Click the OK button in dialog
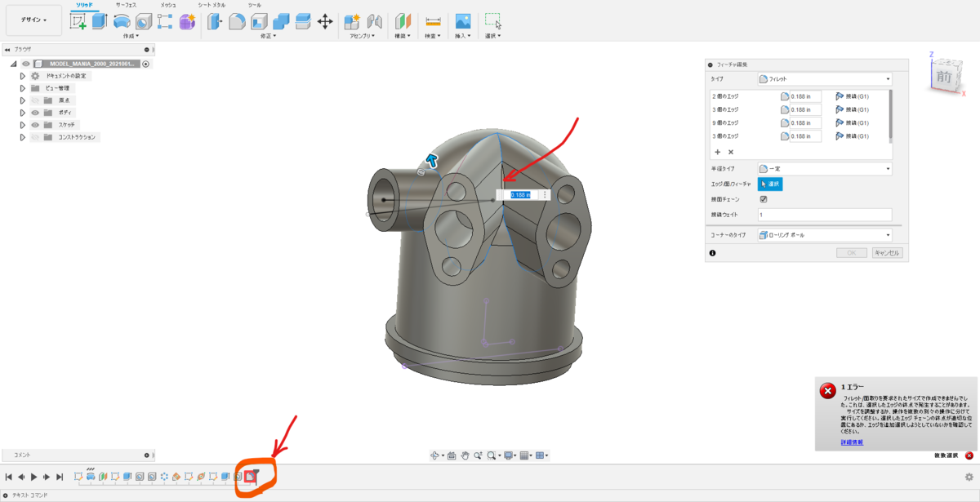The width and height of the screenshot is (980, 502). [x=852, y=253]
